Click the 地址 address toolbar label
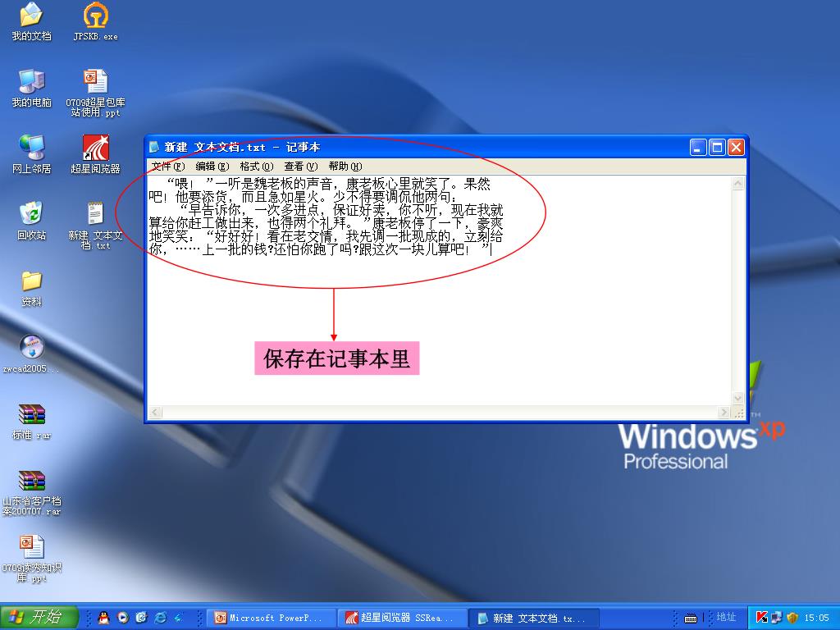The height and width of the screenshot is (630, 840). click(727, 617)
